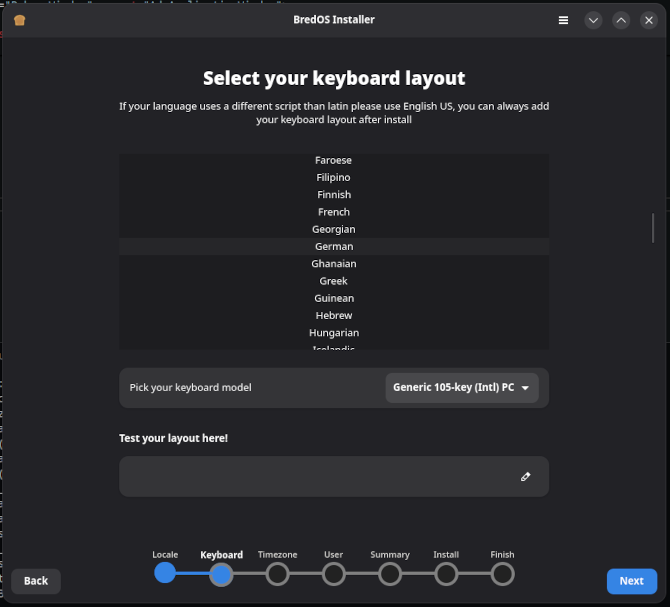Jump to the Timezone step circle
Viewport: 670px width, 607px height.
tap(277, 573)
